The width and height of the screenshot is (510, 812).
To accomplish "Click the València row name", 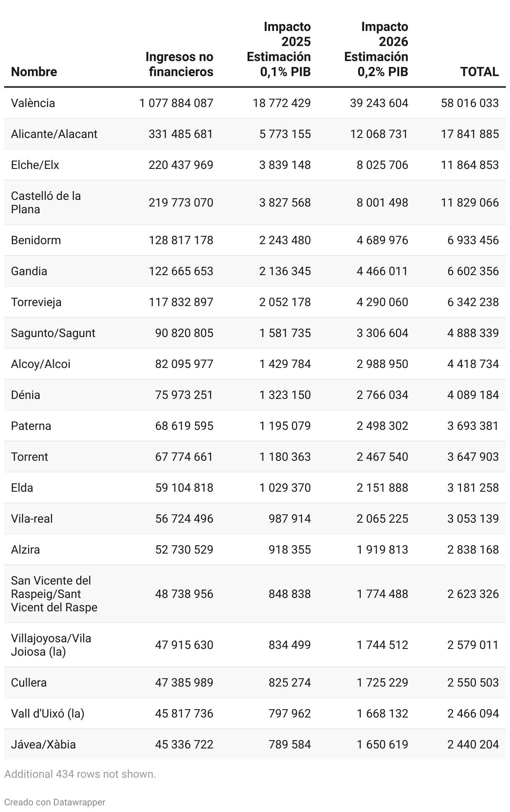I will click(x=33, y=103).
